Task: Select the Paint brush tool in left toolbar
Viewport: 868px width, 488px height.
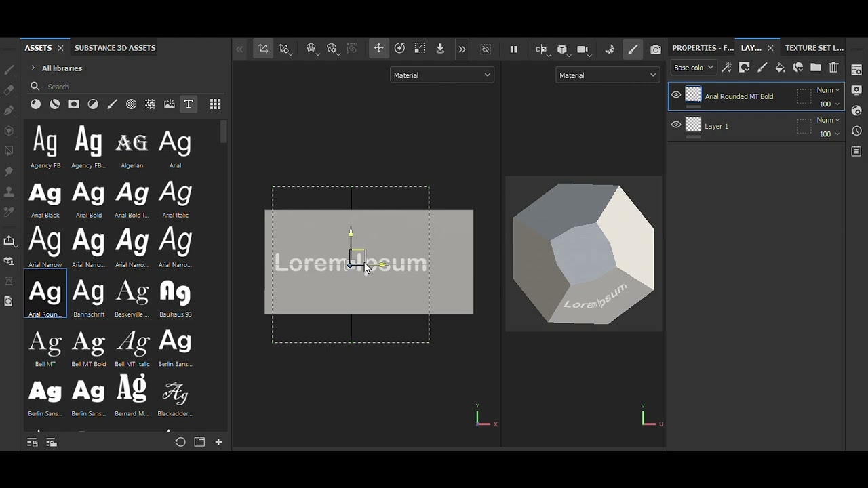Action: coord(9,70)
